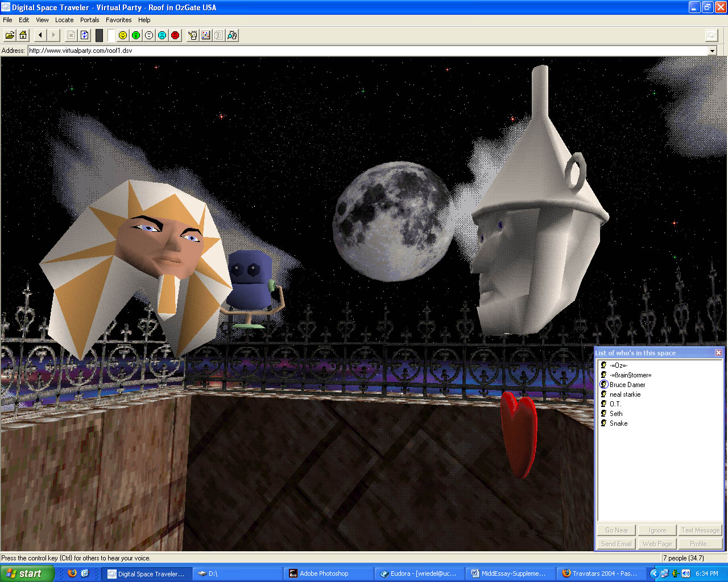Open the View menu
The height and width of the screenshot is (582, 728).
42,20
